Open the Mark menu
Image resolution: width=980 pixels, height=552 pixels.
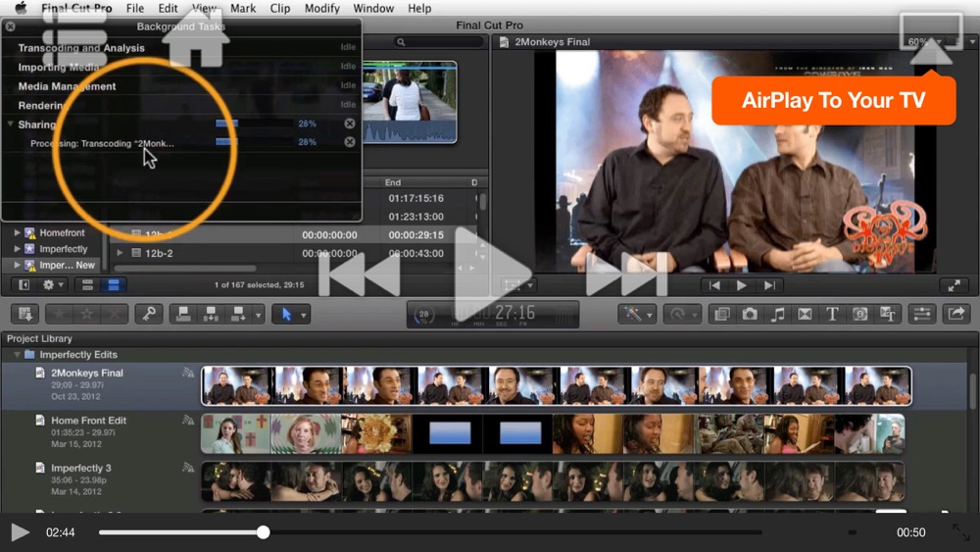coord(243,8)
